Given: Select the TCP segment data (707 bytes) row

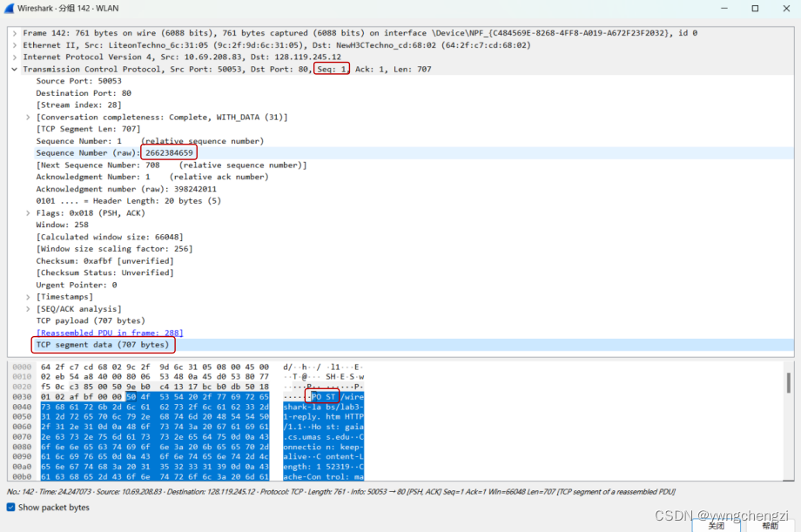Looking at the screenshot, I should 103,344.
